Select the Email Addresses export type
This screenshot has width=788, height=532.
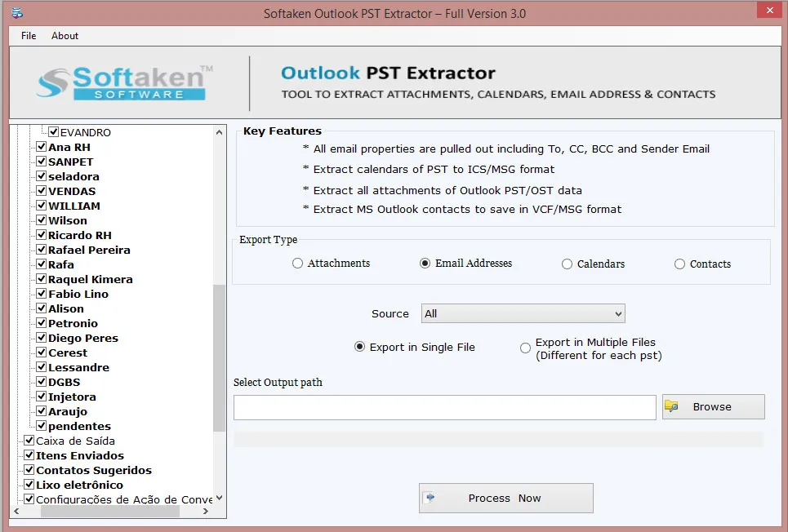pos(425,264)
